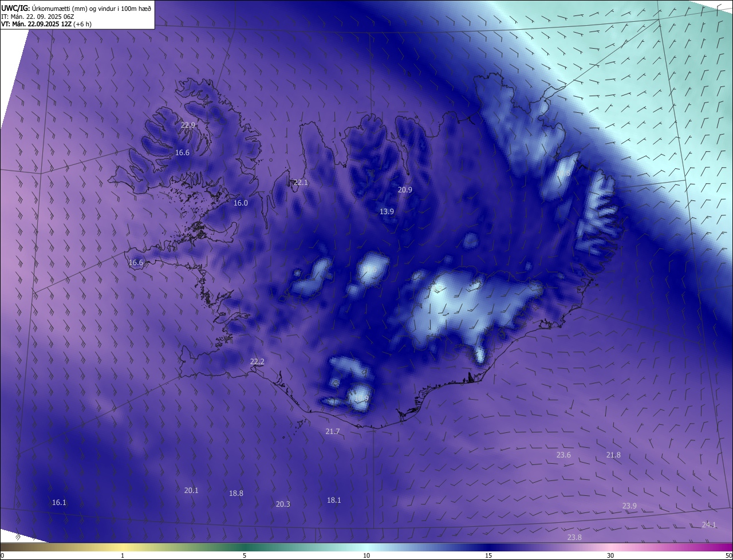Click the 22.2 value label on the map
Image resolution: width=733 pixels, height=560 pixels.
257,361
